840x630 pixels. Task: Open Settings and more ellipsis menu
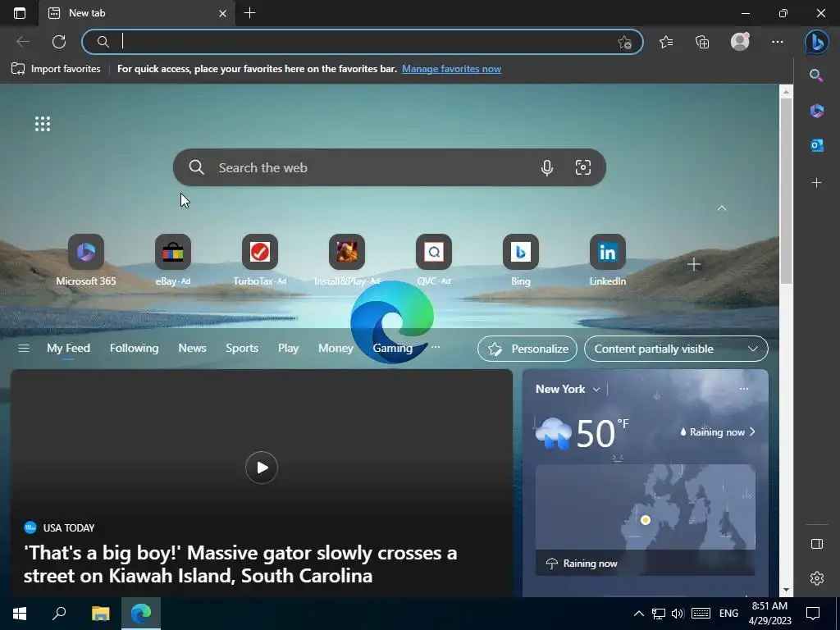pos(778,42)
